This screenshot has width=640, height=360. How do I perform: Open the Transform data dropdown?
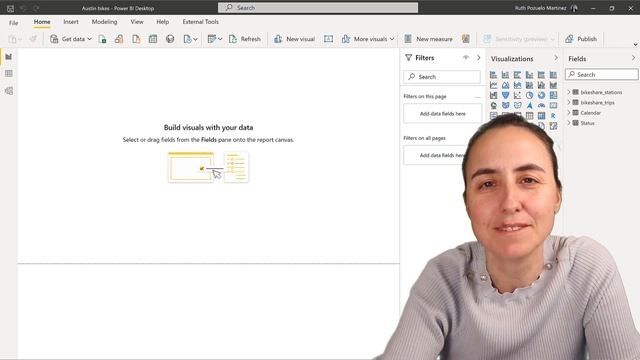215,39
